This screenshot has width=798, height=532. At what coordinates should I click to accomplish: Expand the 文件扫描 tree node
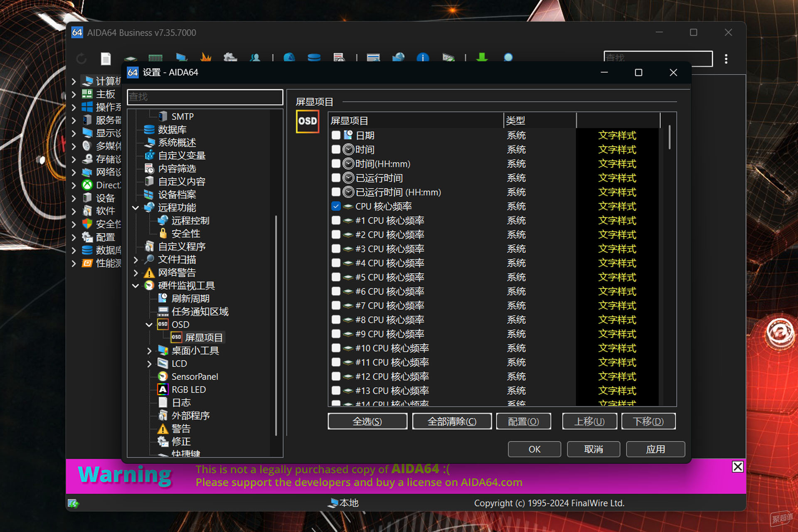pyautogui.click(x=135, y=260)
